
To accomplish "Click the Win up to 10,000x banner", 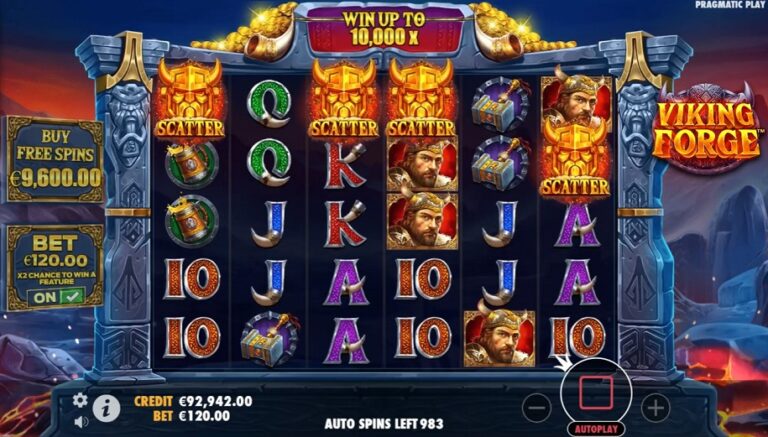I will [384, 28].
